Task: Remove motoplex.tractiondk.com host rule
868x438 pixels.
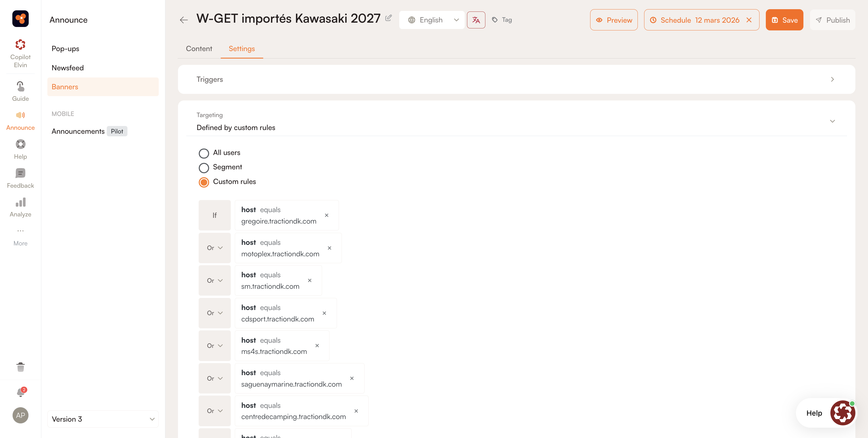Action: (330, 248)
